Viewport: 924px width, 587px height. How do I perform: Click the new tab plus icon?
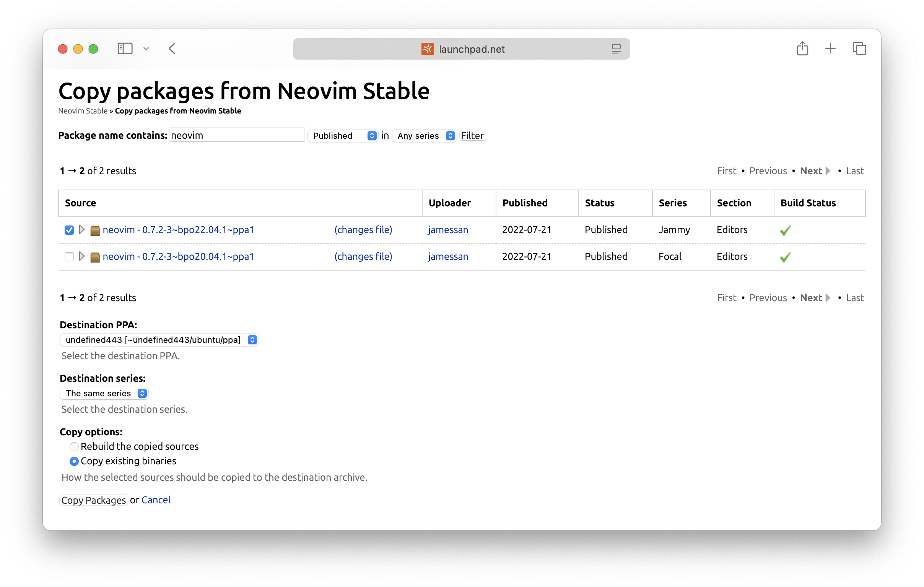click(x=830, y=49)
